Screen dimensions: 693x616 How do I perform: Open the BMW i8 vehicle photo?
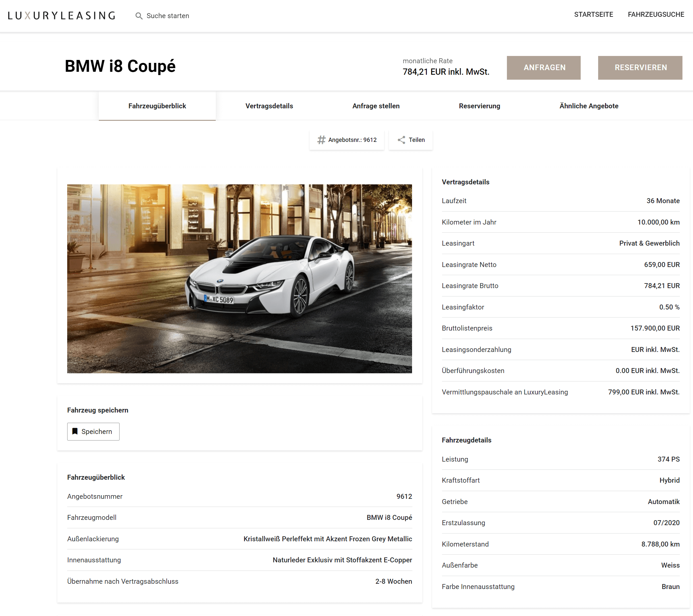click(239, 279)
